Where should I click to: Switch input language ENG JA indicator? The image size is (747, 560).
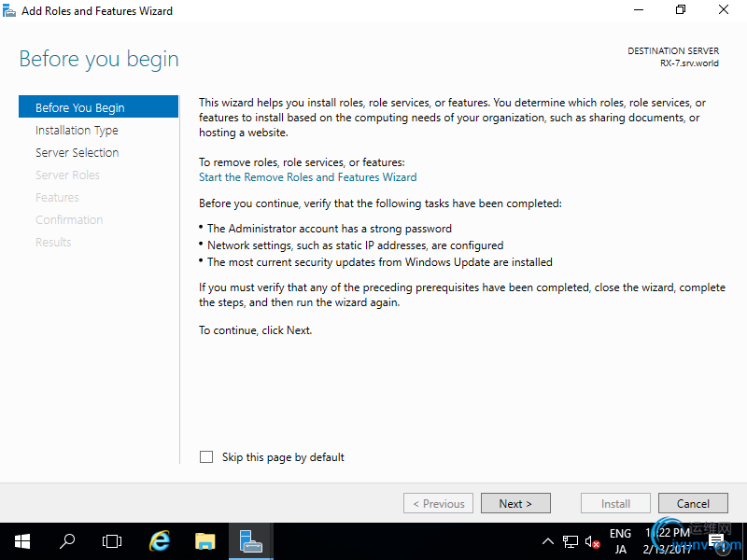(x=620, y=541)
